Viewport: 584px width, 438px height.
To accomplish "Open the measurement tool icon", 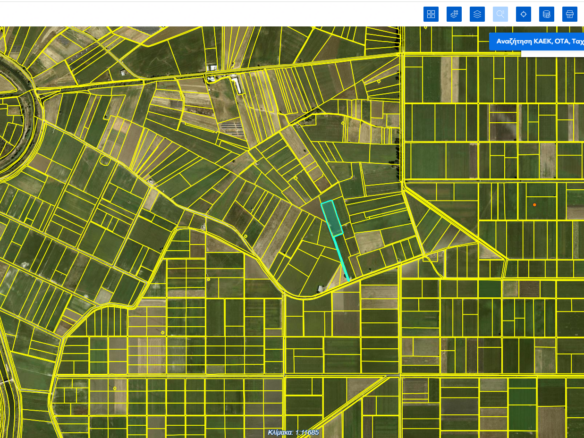I will pyautogui.click(x=454, y=14).
